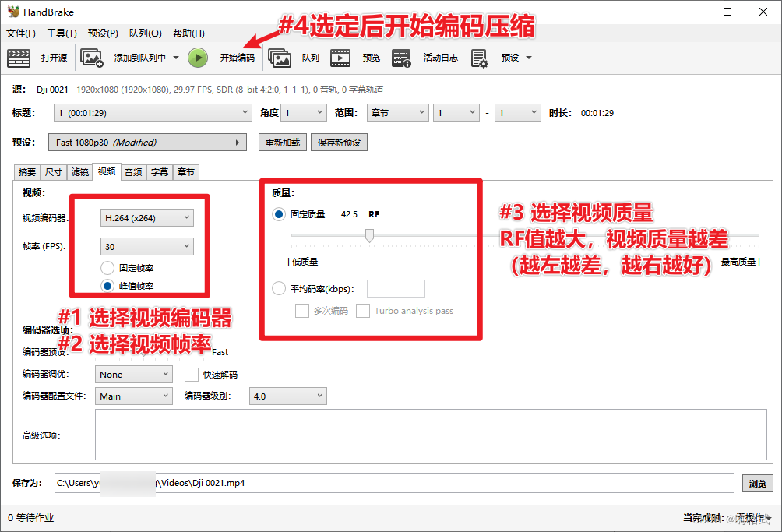The image size is (782, 532).
Task: Click the 队列 toolbar label
Action: pyautogui.click(x=310, y=58)
